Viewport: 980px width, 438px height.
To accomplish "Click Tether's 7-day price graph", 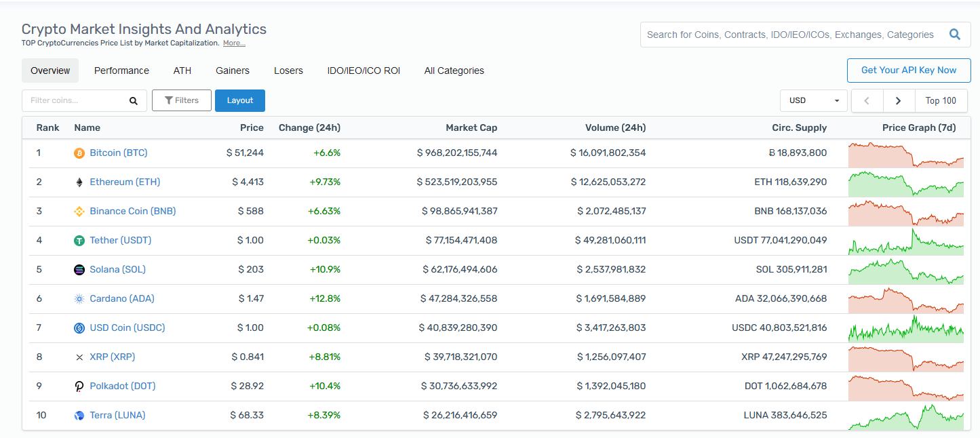I will click(x=906, y=241).
